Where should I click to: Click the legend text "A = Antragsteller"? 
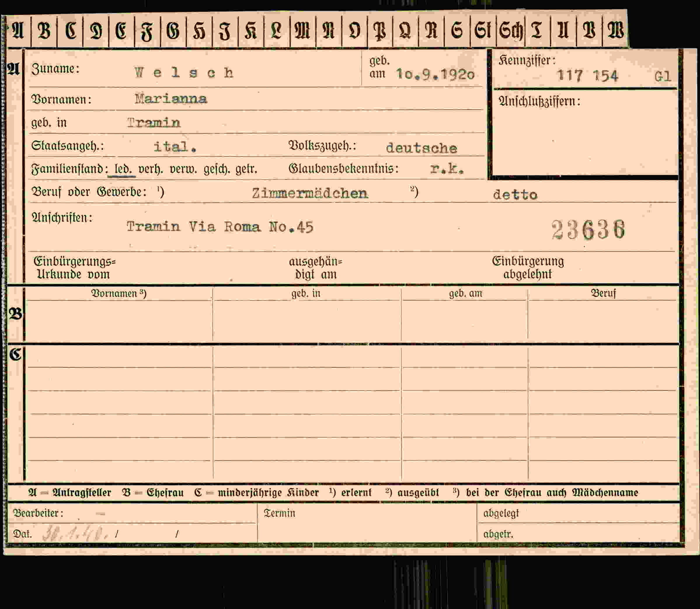click(x=70, y=493)
